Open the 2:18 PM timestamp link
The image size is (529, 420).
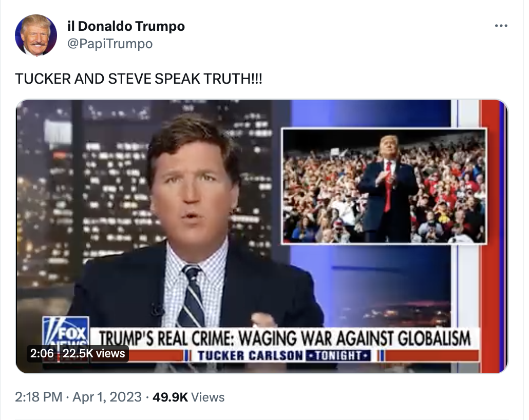[x=39, y=397]
